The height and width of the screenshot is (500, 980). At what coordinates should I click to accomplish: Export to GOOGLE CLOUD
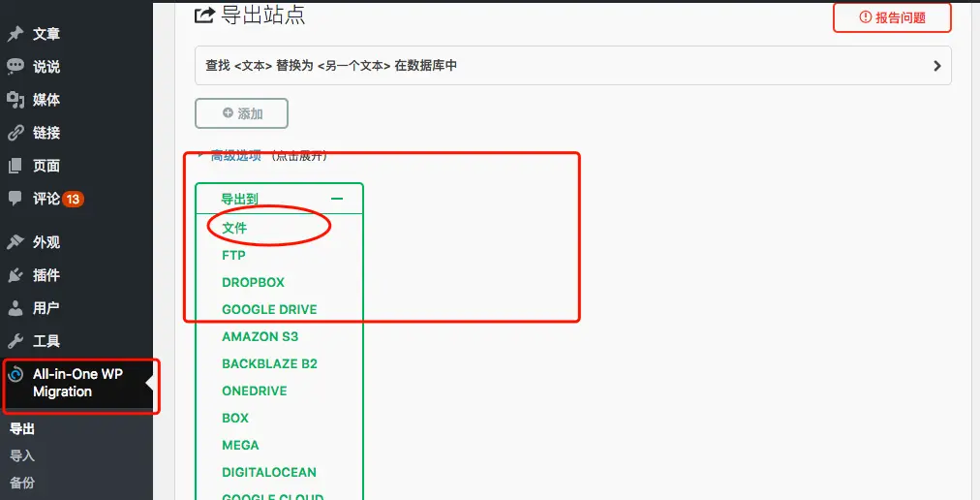(x=272, y=495)
